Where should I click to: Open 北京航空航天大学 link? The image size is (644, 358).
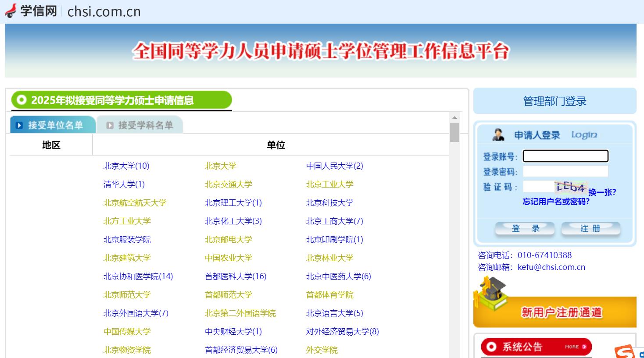(x=135, y=203)
